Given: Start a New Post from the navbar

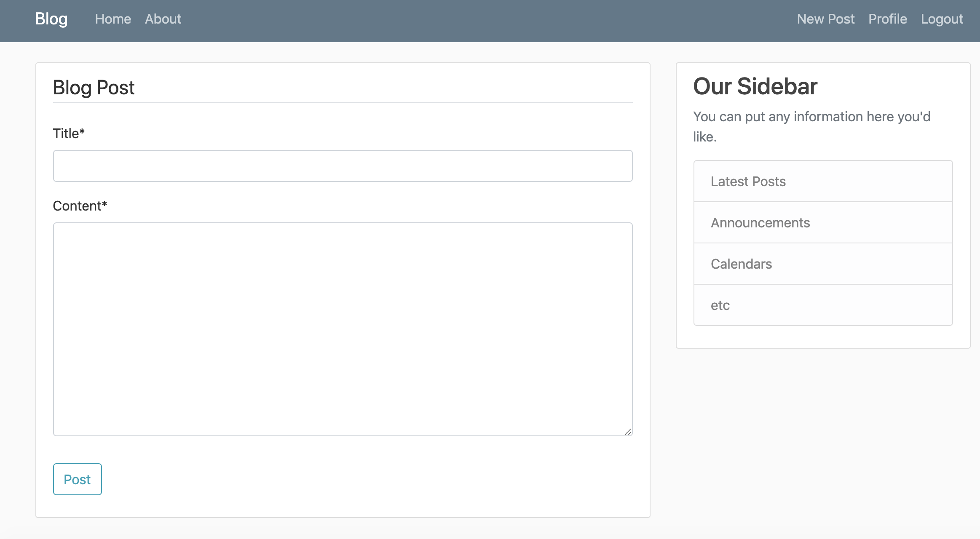Looking at the screenshot, I should tap(826, 19).
